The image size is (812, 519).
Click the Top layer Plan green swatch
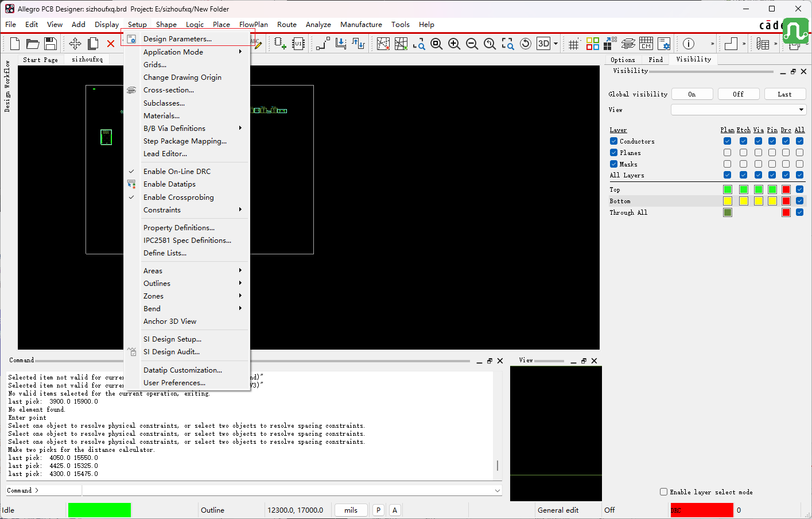tap(728, 189)
